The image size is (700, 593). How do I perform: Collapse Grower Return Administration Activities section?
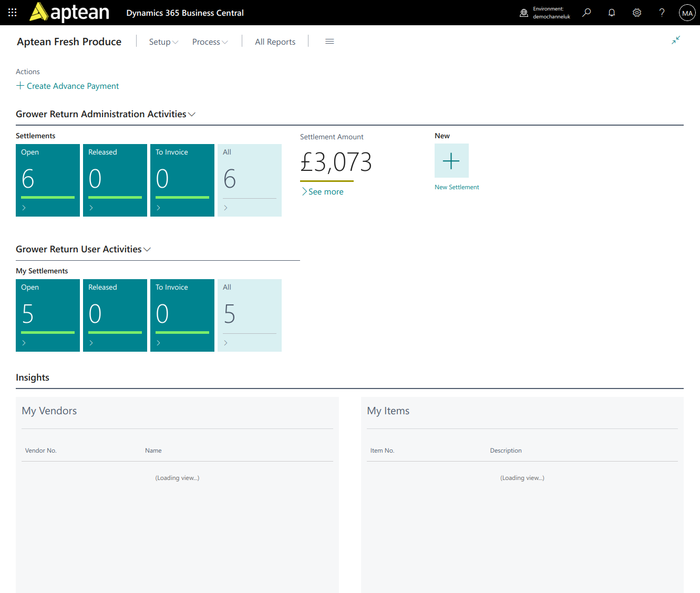pyautogui.click(x=106, y=114)
